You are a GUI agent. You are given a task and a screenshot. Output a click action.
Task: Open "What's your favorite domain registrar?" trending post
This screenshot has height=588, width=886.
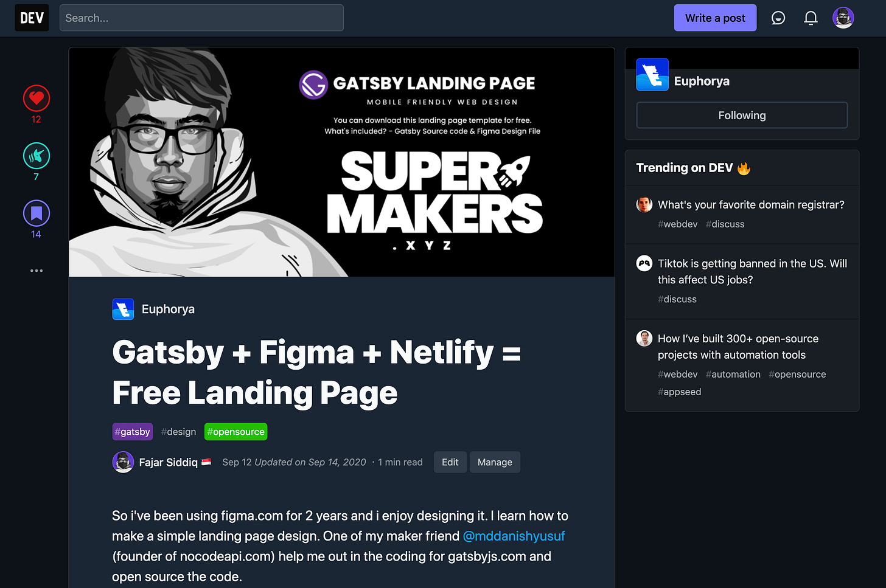coord(751,205)
